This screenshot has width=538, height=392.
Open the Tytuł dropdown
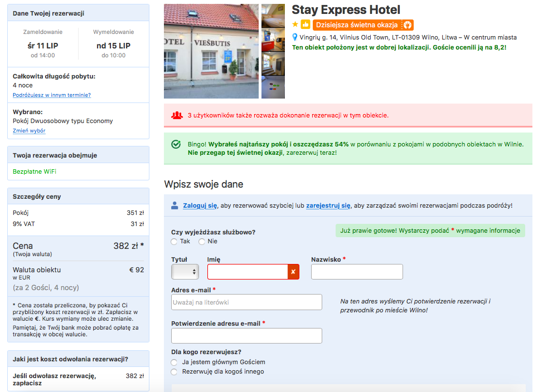click(x=185, y=272)
